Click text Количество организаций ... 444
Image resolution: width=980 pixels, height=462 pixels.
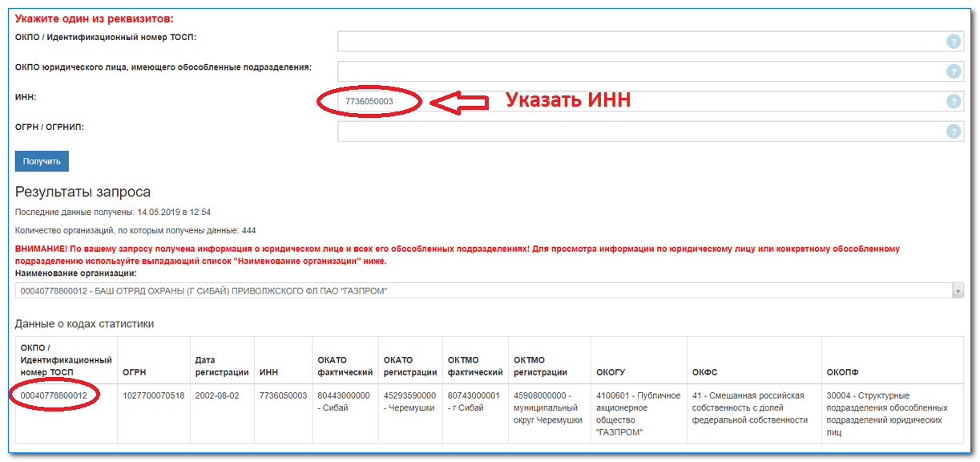(135, 230)
